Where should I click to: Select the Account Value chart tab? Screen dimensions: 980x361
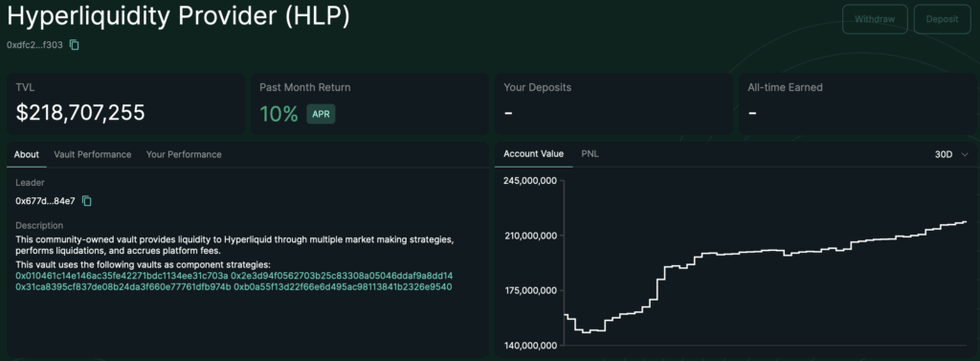pyautogui.click(x=534, y=154)
